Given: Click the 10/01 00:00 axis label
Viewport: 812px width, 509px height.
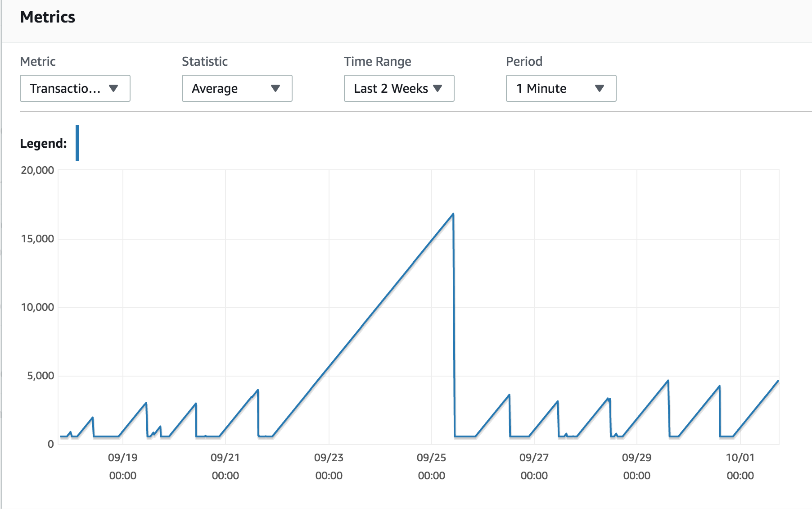Looking at the screenshot, I should (740, 467).
